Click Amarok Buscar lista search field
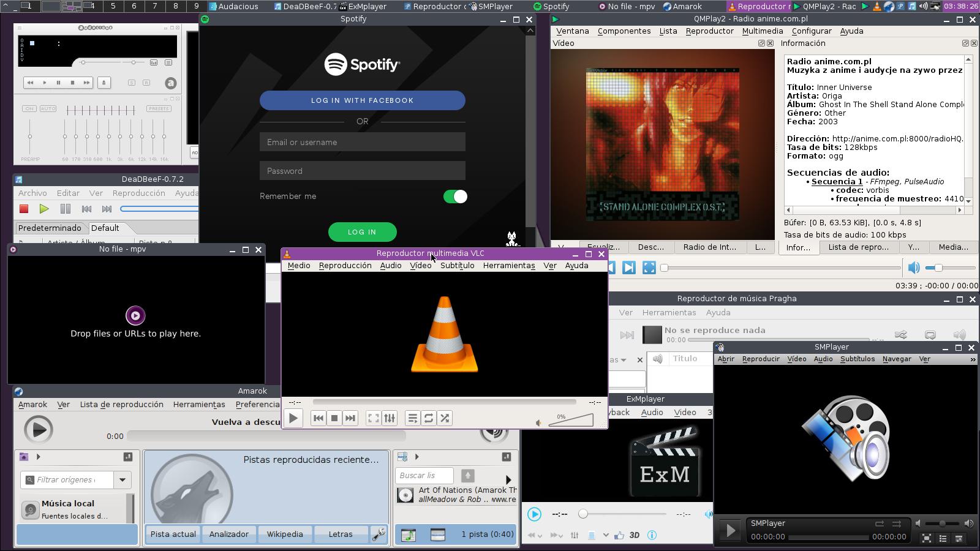The width and height of the screenshot is (980, 551). tap(424, 475)
